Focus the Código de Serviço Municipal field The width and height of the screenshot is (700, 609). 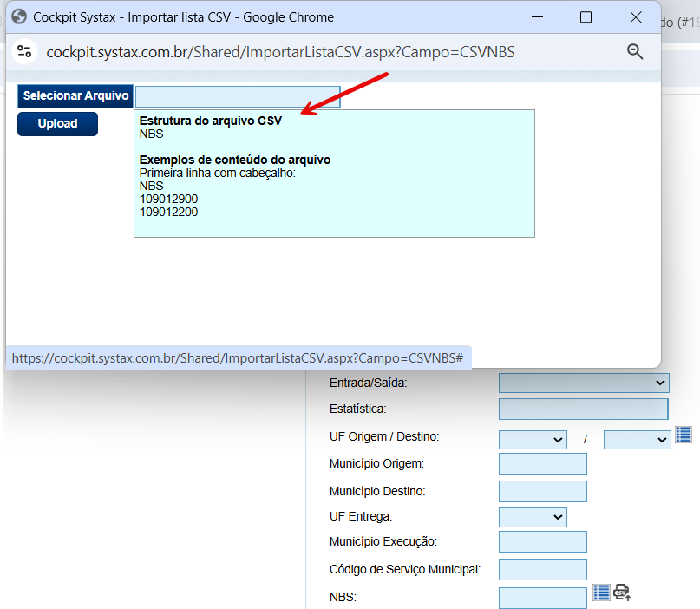[x=543, y=569]
